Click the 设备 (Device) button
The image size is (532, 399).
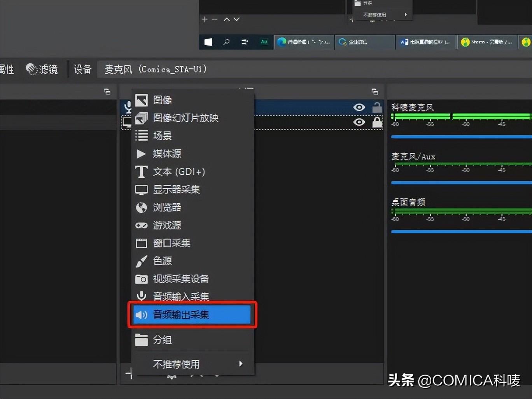(x=82, y=69)
